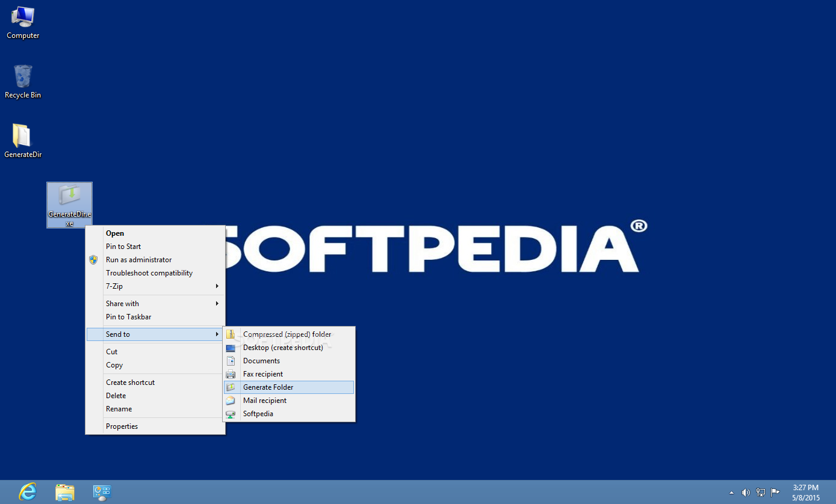Viewport: 836px width, 504px height.
Task: Open network tray icon
Action: (761, 493)
